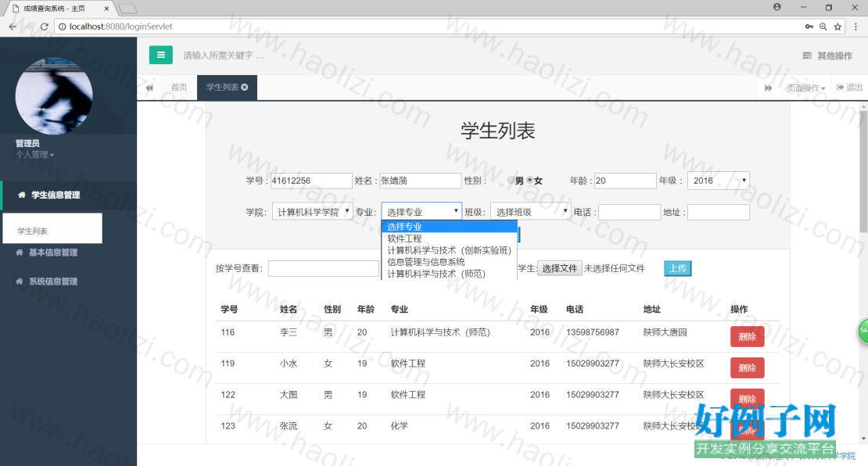Reload the page with refresh icon
Screen dimensions: 868x466
click(x=45, y=27)
